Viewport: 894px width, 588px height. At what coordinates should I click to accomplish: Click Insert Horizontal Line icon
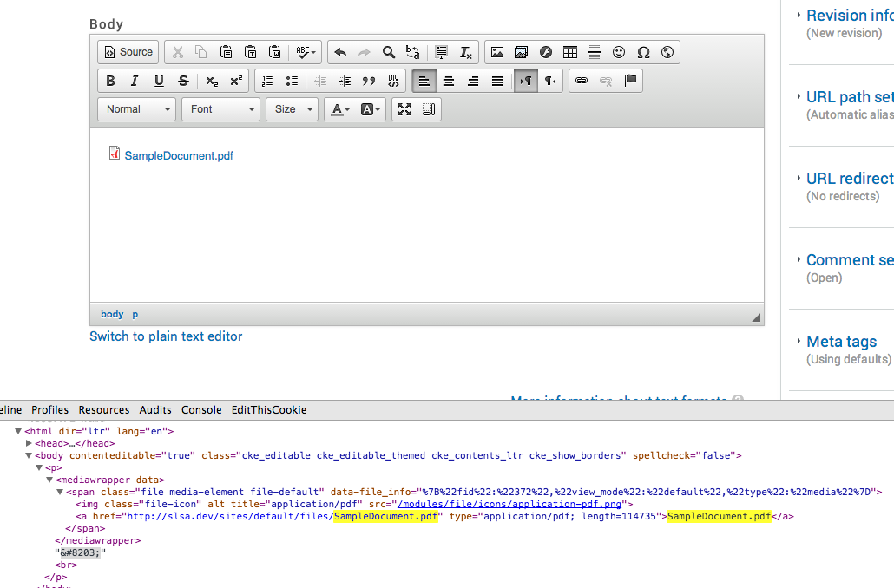(594, 52)
